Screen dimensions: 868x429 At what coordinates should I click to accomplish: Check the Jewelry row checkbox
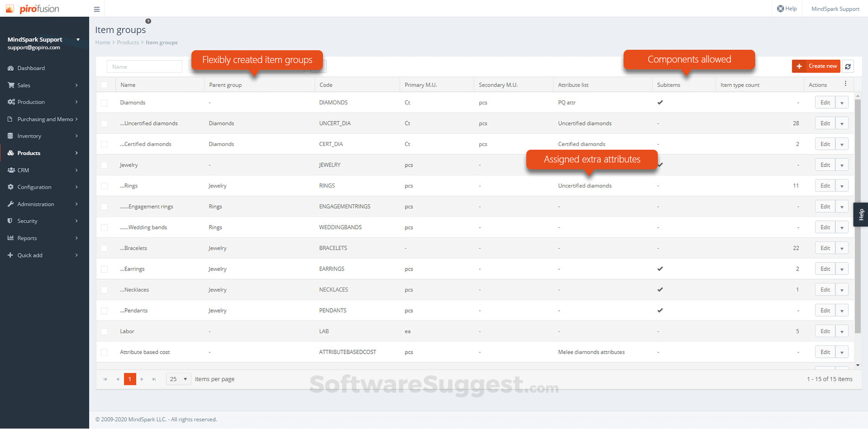[105, 165]
